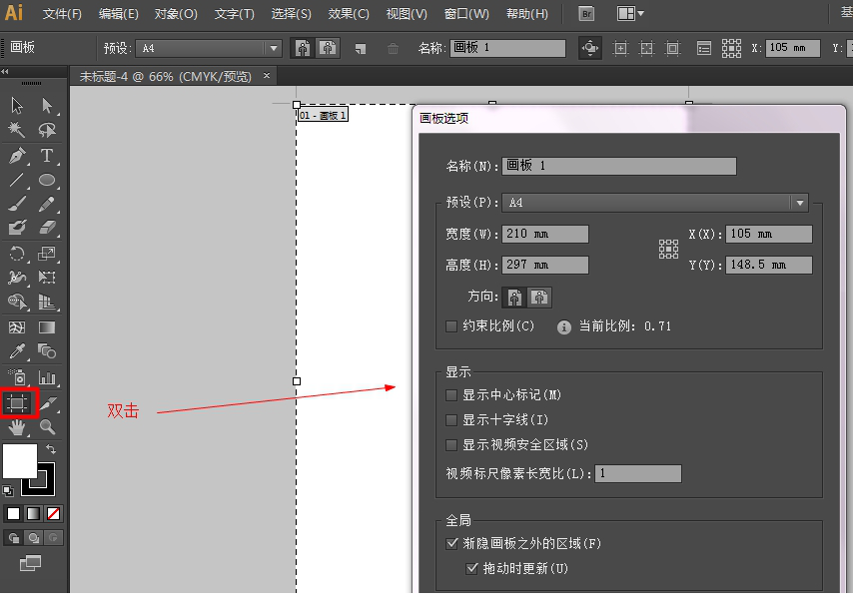
Task: Select the Type tool
Action: [x=46, y=155]
